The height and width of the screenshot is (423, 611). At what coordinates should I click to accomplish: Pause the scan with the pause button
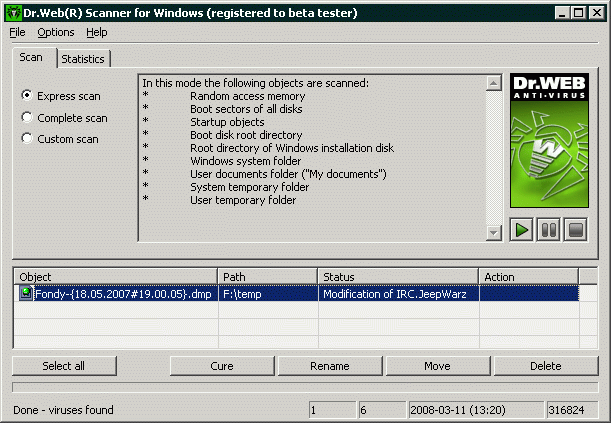(x=549, y=230)
